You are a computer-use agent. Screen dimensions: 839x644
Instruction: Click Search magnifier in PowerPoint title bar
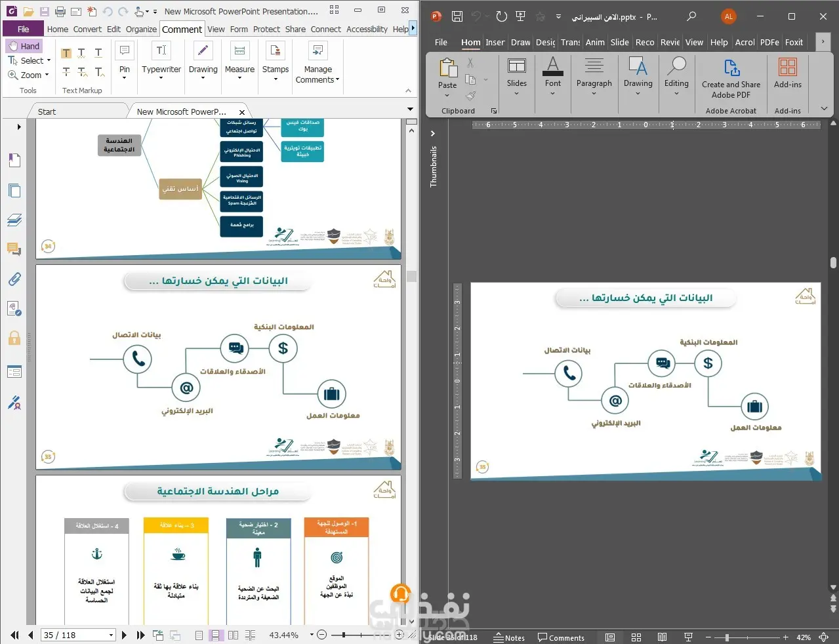point(691,16)
